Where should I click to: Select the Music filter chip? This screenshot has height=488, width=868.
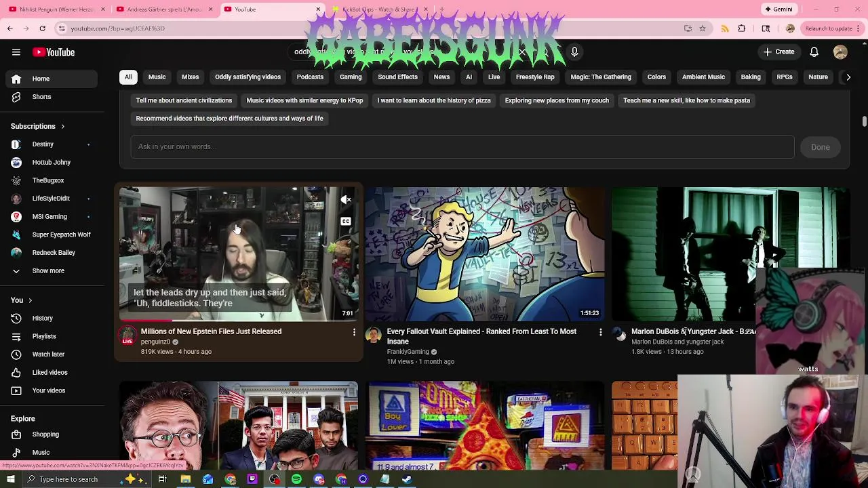click(157, 77)
